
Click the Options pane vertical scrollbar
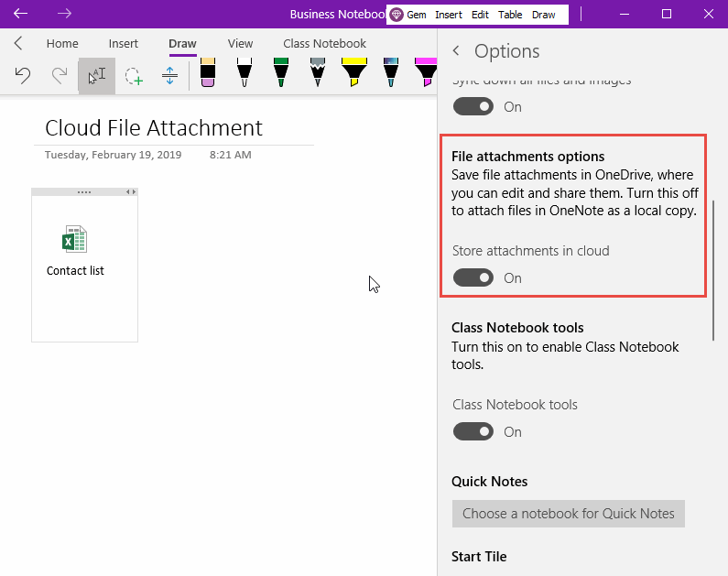tap(713, 271)
